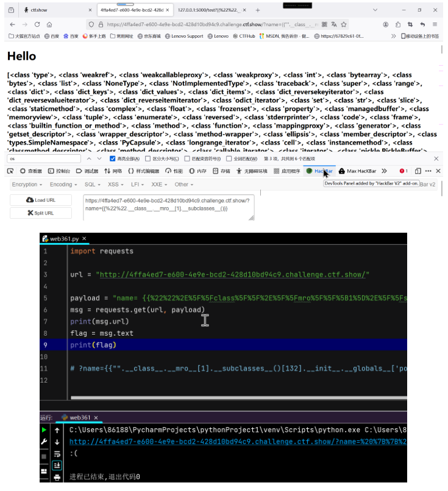
Task: Open the Firefox account icon
Action: click(x=386, y=24)
